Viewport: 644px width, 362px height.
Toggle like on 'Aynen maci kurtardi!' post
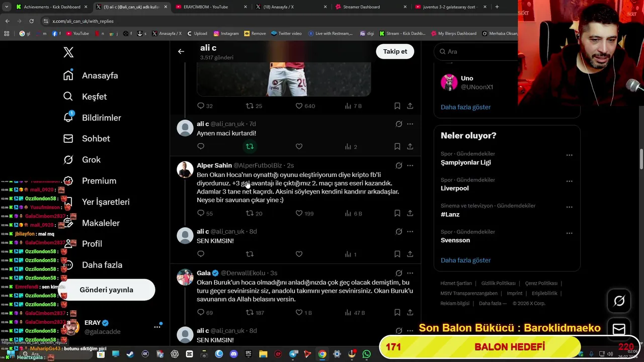299,146
